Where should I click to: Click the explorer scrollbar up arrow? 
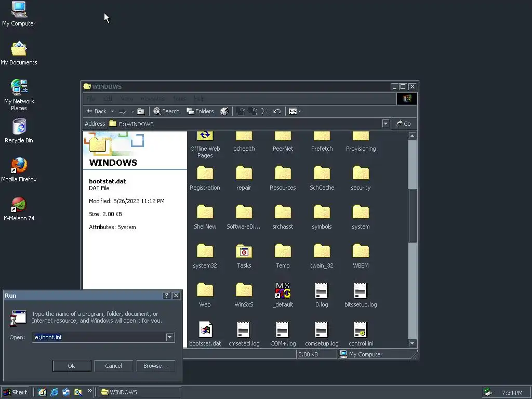point(412,136)
